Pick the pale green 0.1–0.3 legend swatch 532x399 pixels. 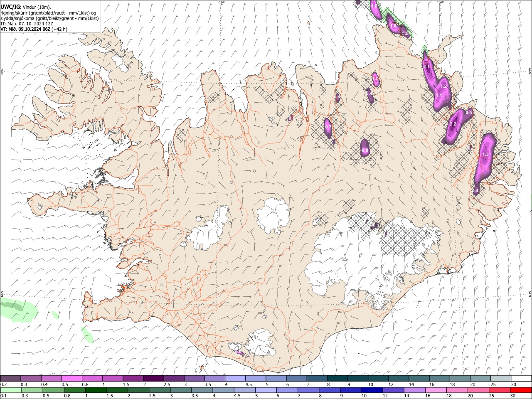pyautogui.click(x=11, y=390)
